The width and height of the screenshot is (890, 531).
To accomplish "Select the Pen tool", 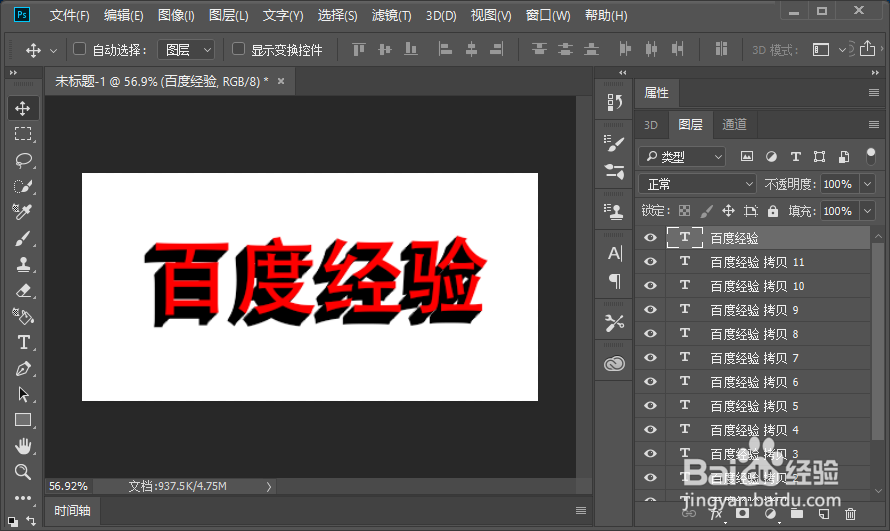I will tap(23, 368).
